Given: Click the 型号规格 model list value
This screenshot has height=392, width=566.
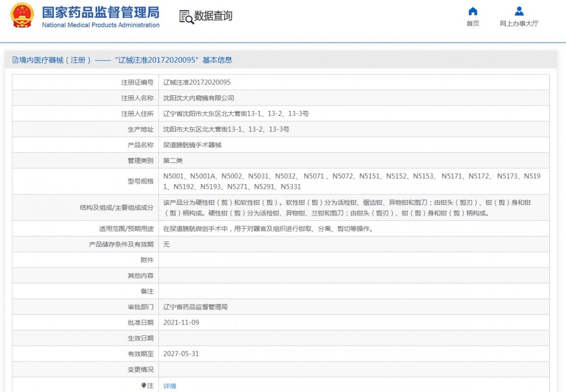Looking at the screenshot, I should [352, 182].
